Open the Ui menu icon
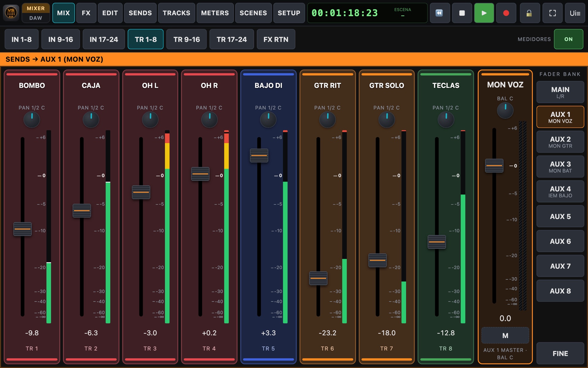Screen dimensions: 588x368 [575, 13]
